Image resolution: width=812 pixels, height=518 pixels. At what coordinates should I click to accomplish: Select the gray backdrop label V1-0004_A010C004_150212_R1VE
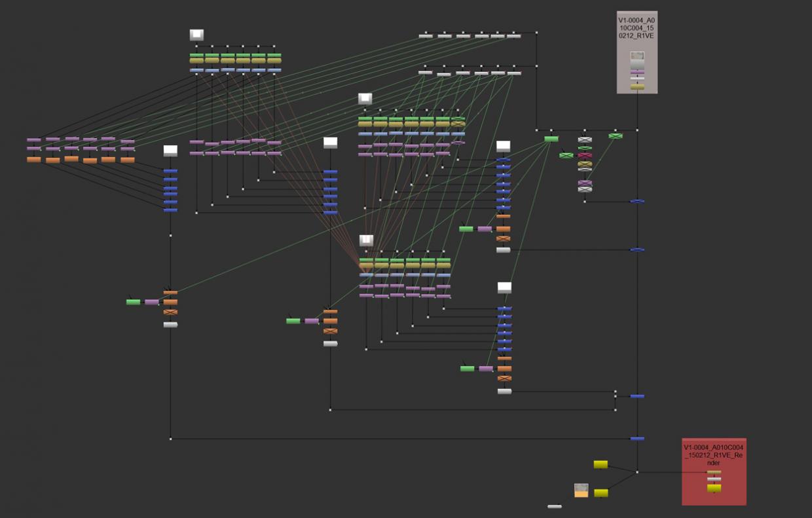[637, 29]
